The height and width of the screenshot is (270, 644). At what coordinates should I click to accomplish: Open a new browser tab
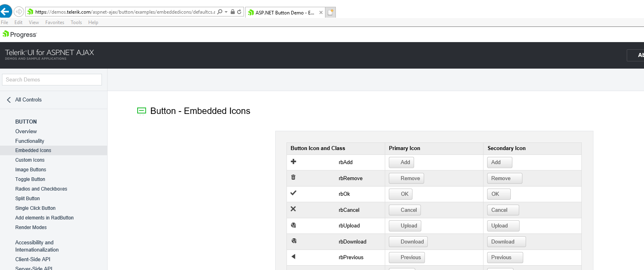click(x=331, y=12)
